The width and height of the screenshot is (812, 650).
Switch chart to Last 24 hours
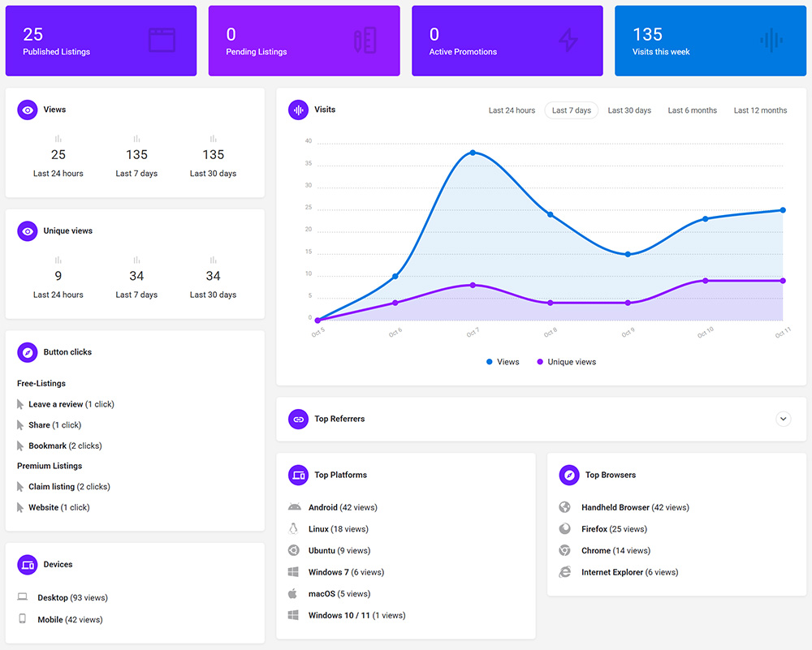pyautogui.click(x=512, y=110)
